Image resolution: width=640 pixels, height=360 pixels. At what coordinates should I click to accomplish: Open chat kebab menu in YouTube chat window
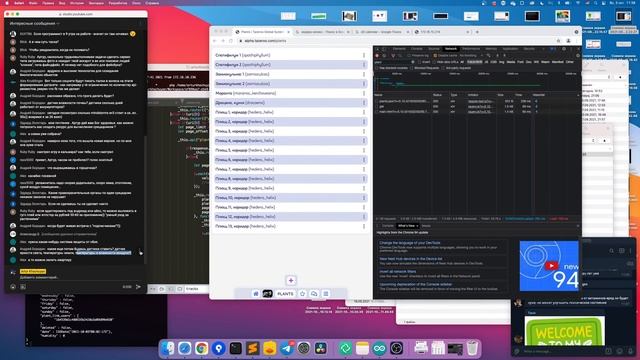click(141, 24)
